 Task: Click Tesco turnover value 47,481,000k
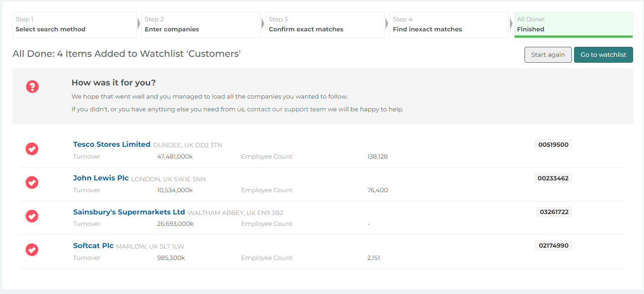pos(175,156)
